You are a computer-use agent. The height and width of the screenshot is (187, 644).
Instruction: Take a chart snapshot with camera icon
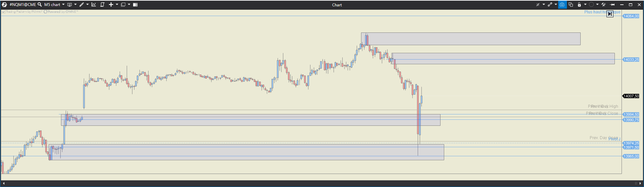tap(562, 5)
